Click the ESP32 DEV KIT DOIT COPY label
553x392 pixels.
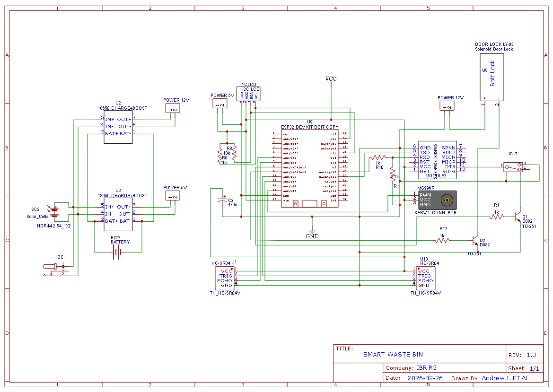click(310, 127)
